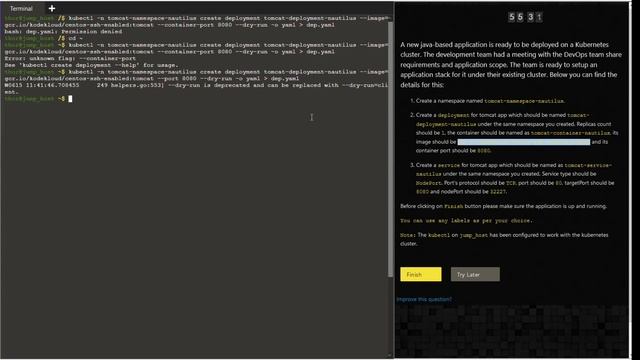
Task: Click the Try Later button
Action: (x=475, y=274)
